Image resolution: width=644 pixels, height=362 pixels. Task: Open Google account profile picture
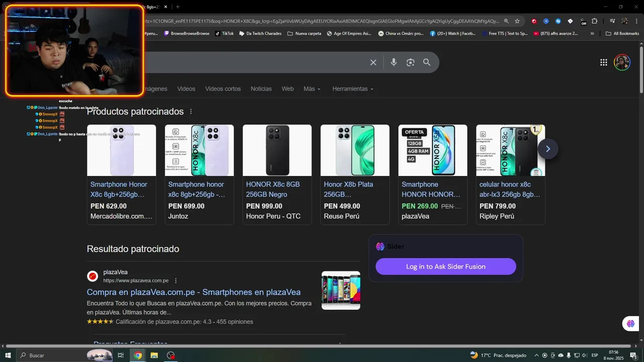(622, 62)
